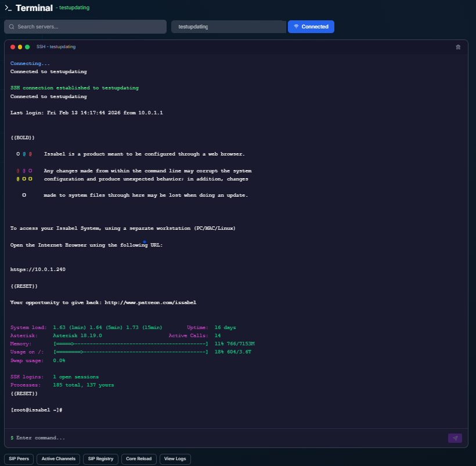Open View Logs

(x=175, y=459)
